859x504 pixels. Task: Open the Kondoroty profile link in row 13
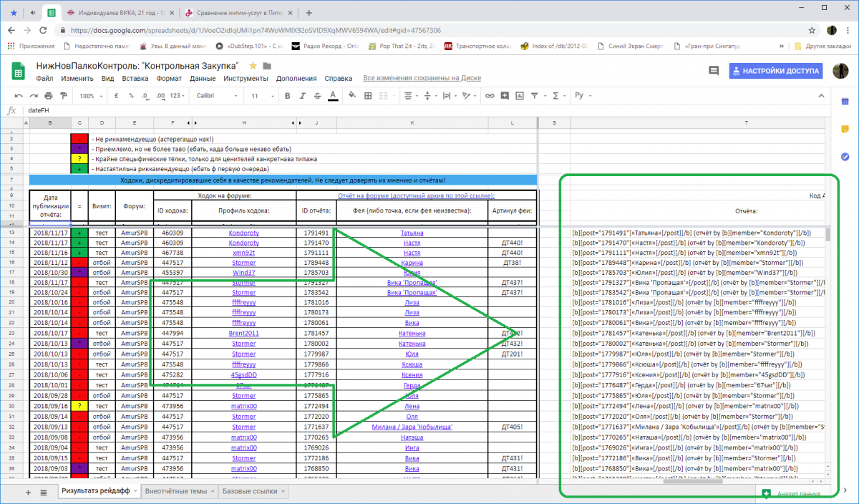[x=243, y=233]
